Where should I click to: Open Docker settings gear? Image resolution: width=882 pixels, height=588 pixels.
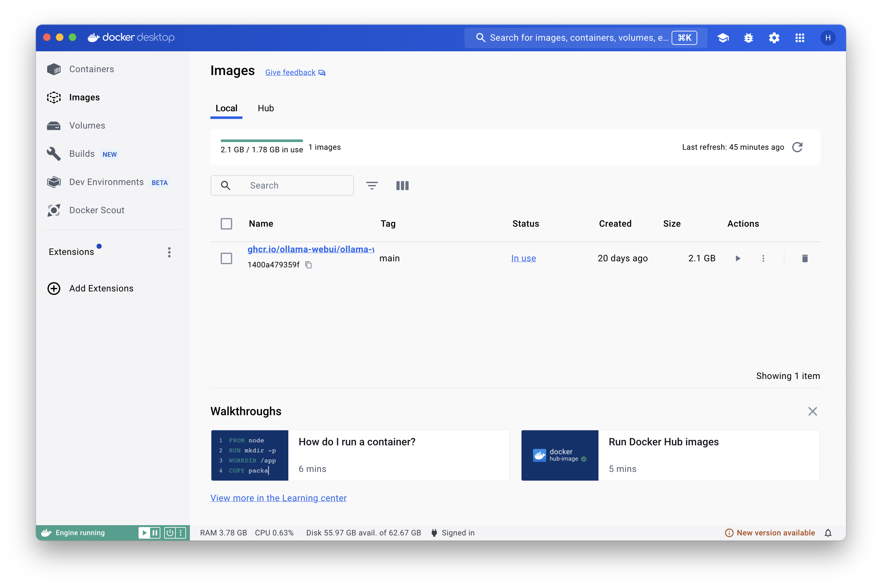click(774, 38)
